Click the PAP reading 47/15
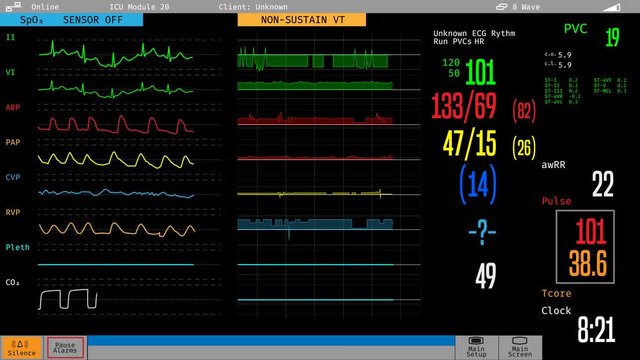 469,143
